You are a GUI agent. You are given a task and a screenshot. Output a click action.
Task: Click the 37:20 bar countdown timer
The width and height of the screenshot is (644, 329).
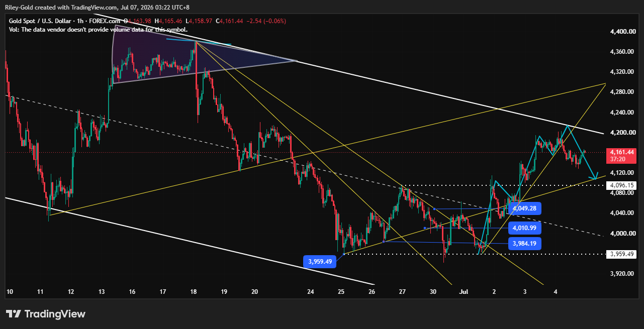[617, 159]
